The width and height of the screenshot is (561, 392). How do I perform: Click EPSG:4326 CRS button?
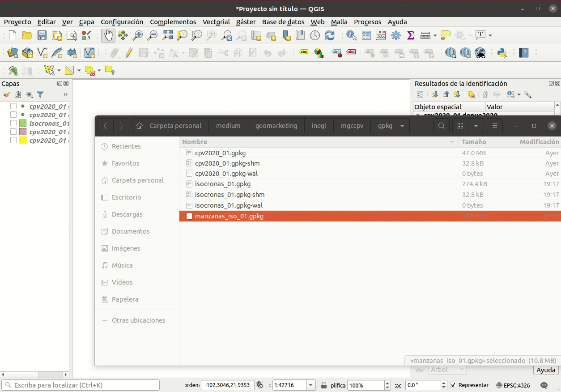coord(513,385)
